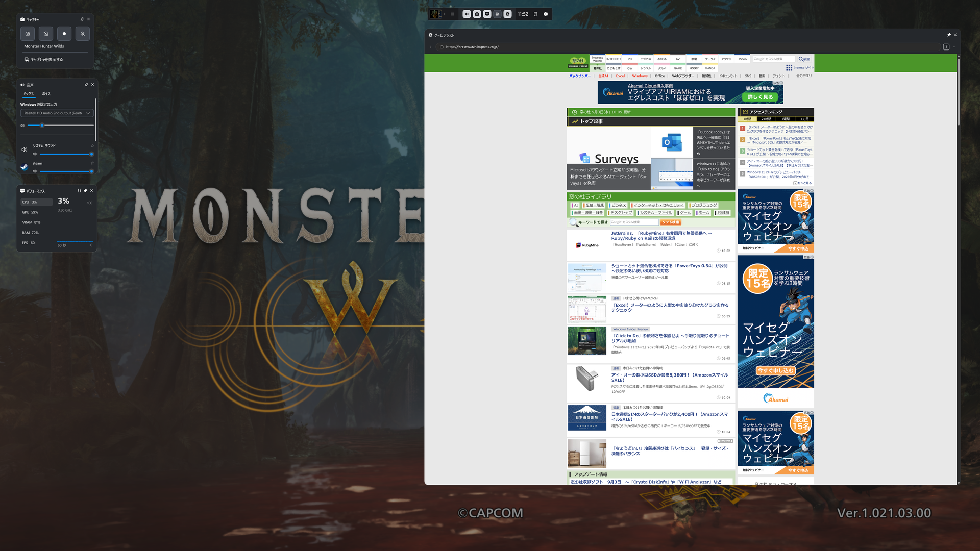Pin the audio widget
The image size is (980, 551).
pos(86,85)
